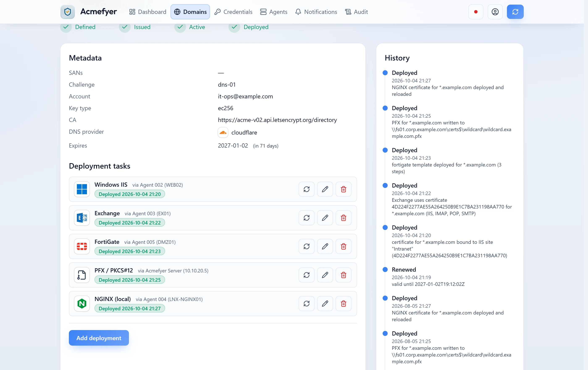
Task: Go to the Credentials tab
Action: coord(233,12)
